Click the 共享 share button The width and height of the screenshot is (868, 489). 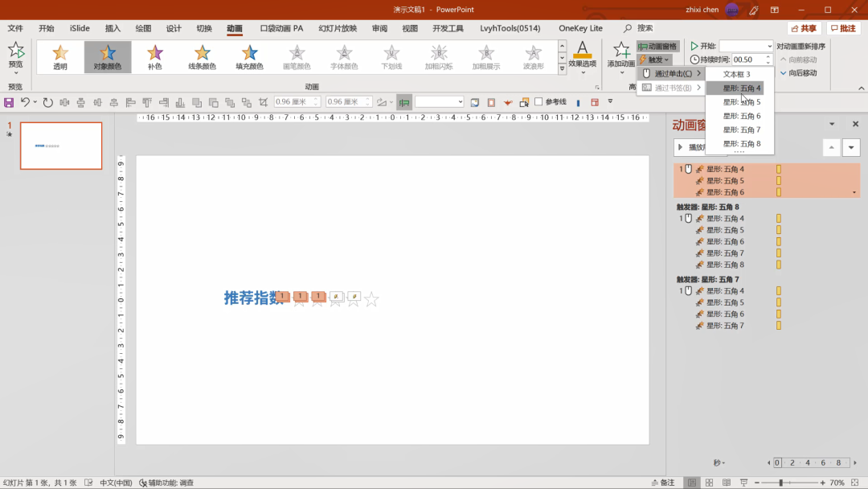point(804,28)
